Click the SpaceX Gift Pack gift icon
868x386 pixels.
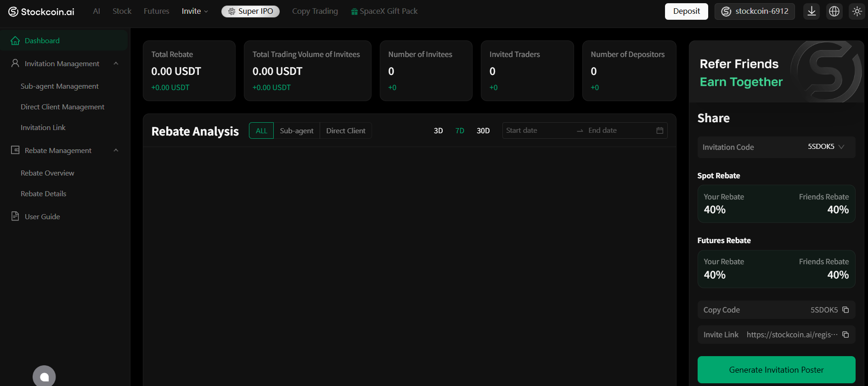(x=354, y=11)
